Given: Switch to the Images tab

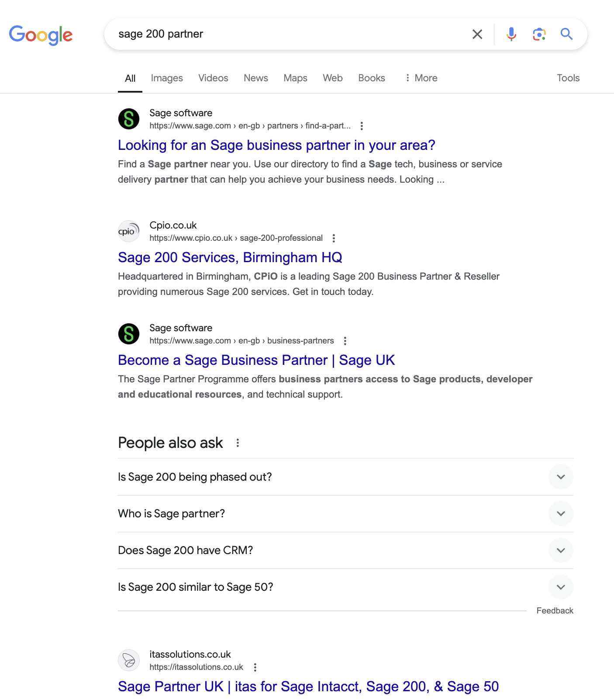Looking at the screenshot, I should pyautogui.click(x=166, y=78).
